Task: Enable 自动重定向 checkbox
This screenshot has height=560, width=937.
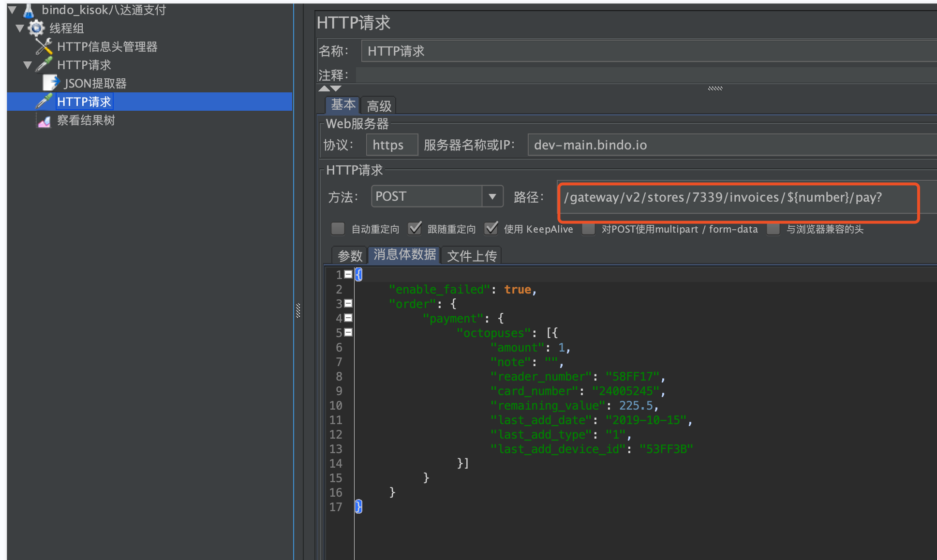Action: point(338,229)
